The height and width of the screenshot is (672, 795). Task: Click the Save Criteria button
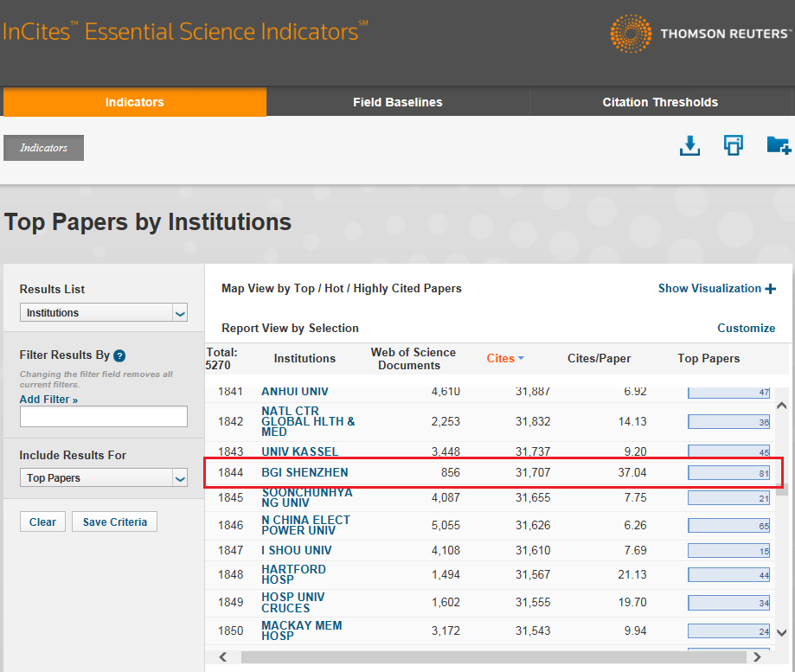click(114, 522)
